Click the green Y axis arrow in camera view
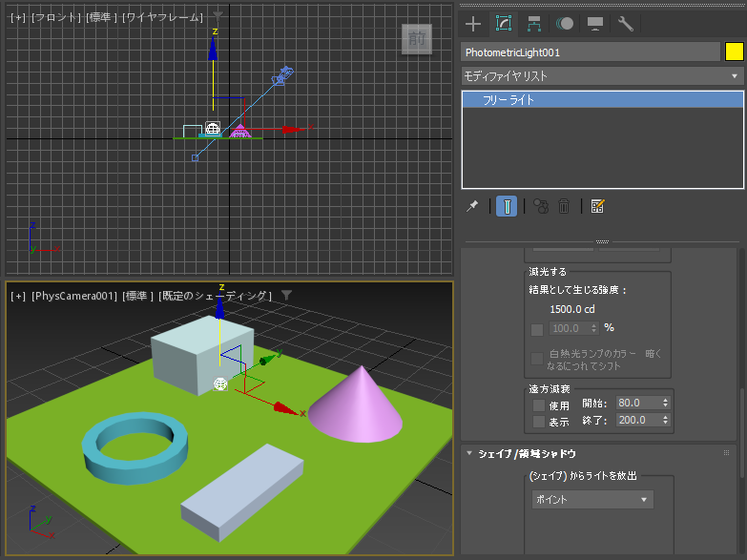747x560 pixels. click(269, 359)
